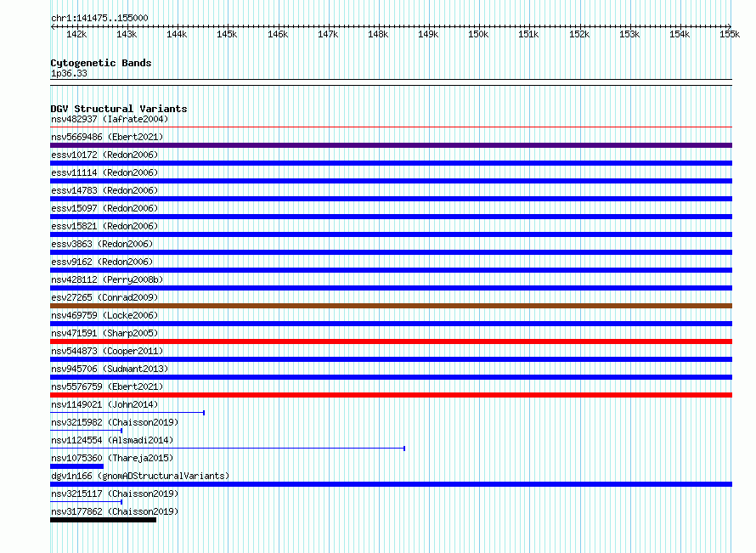Select the purple nsv5669486 (Ebert2021) bar
This screenshot has height=553, width=756.
click(391, 145)
